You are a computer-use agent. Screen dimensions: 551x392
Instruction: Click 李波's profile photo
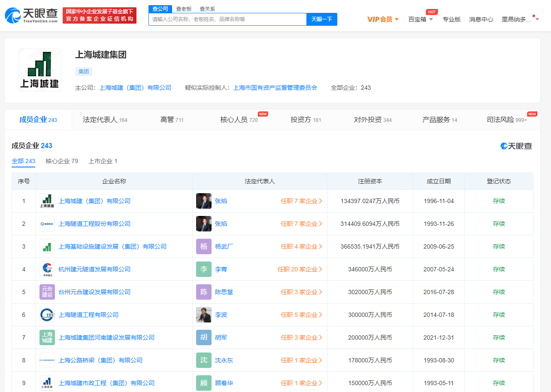[204, 315]
